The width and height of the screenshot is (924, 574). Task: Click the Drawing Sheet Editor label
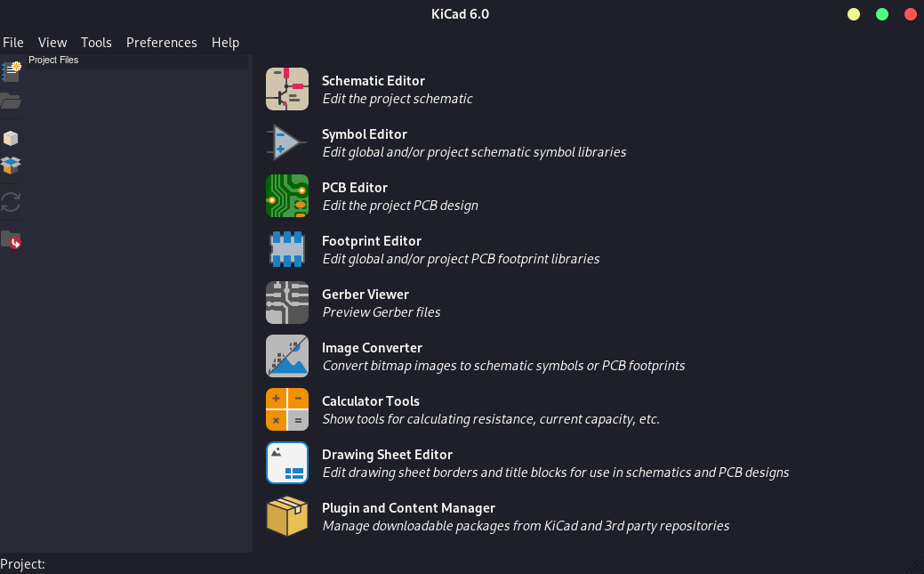[x=387, y=455]
